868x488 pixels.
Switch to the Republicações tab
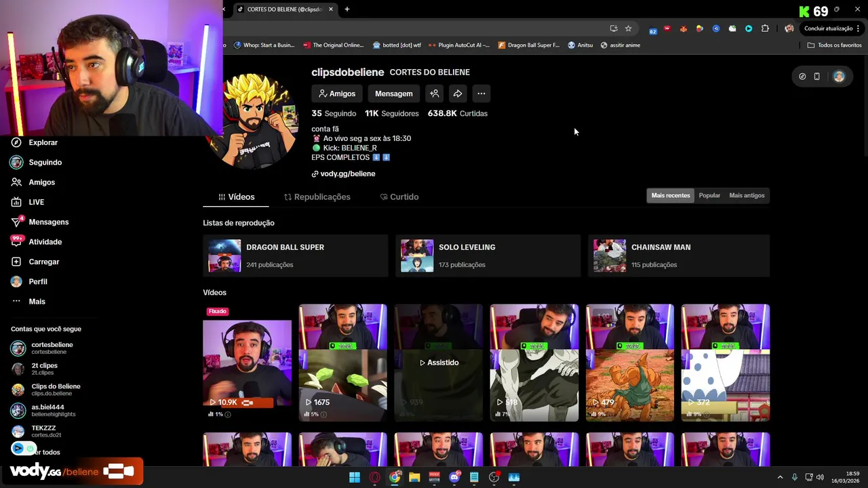(x=317, y=197)
